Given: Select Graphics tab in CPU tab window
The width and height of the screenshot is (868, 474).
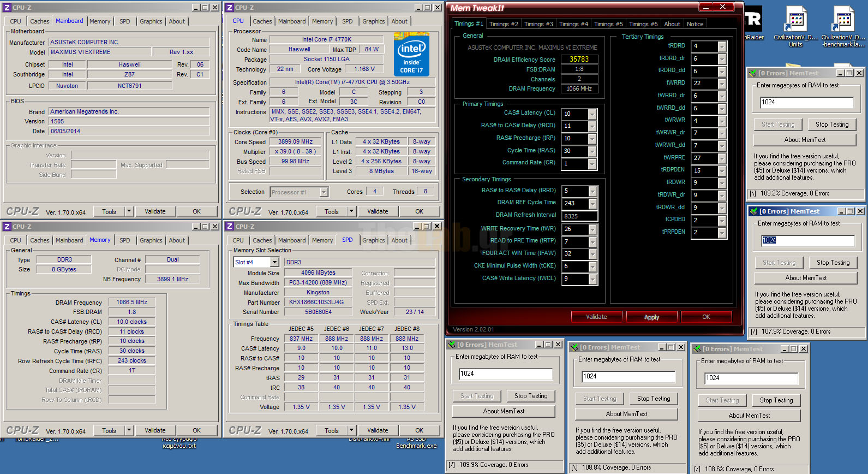Looking at the screenshot, I should (374, 21).
